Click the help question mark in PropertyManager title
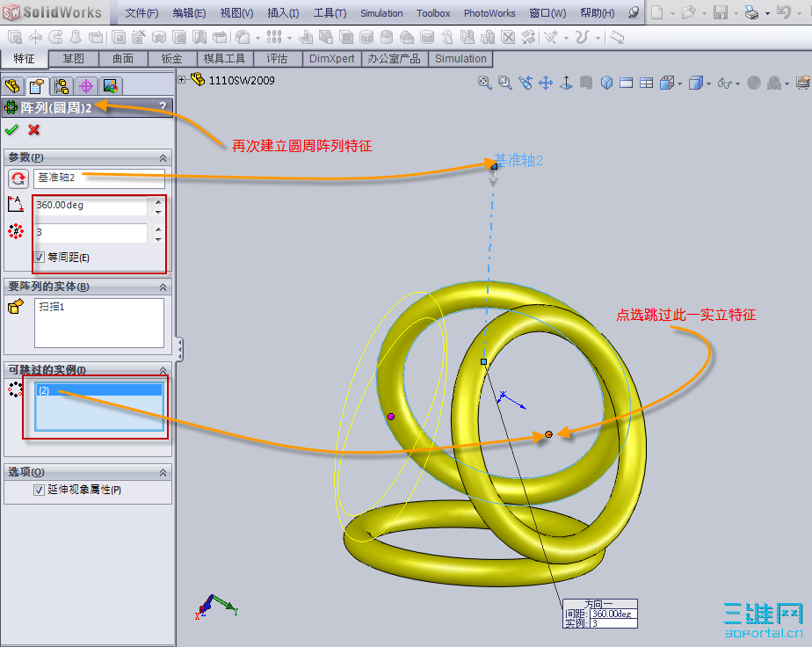Viewport: 812px width, 647px height. [163, 106]
